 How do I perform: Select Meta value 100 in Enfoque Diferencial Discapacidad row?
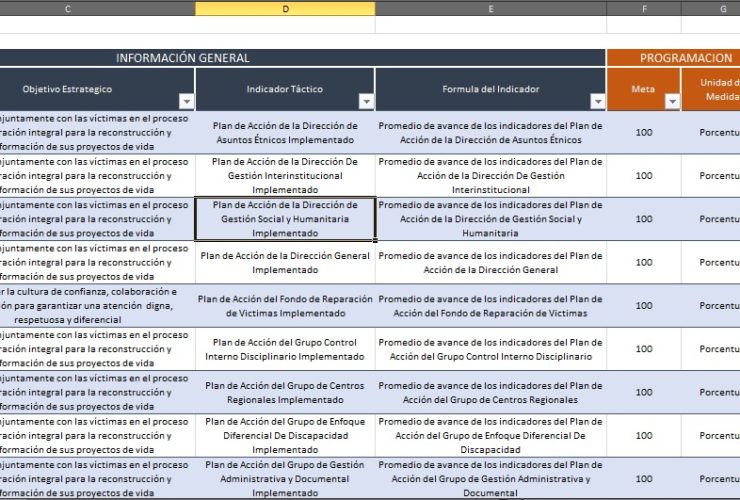[644, 436]
